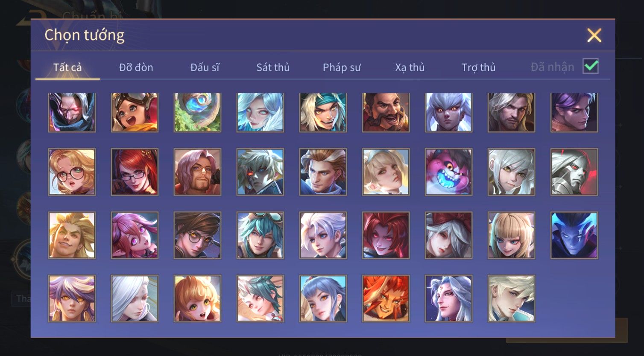
Task: Switch to the Đỡ đòn tab
Action: tap(136, 67)
